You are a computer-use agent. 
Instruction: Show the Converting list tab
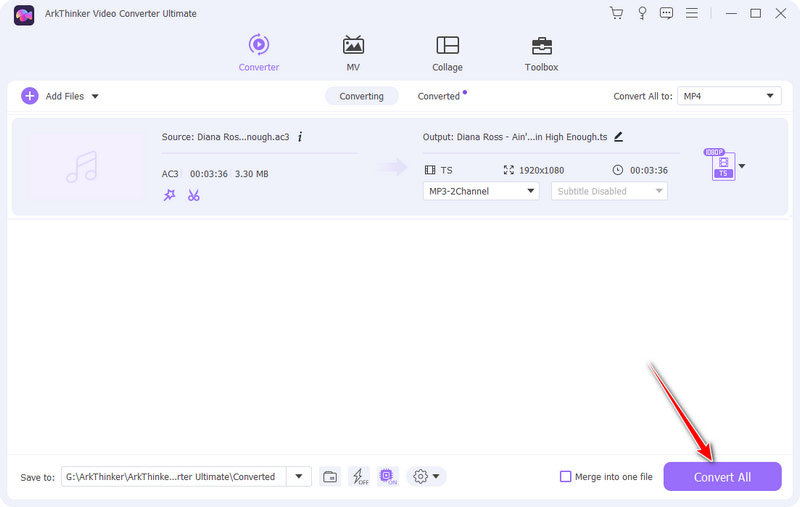[x=361, y=96]
